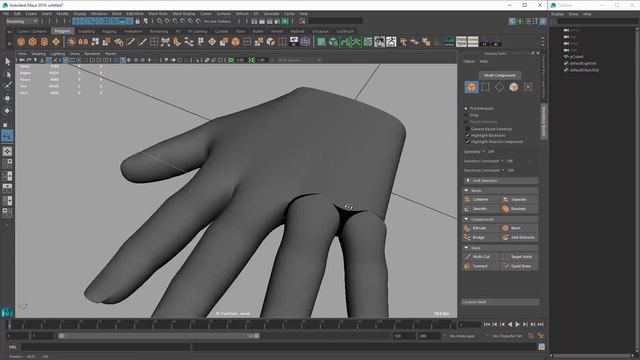
Task: Open the Shading menu in viewport panel
Action: [39, 53]
